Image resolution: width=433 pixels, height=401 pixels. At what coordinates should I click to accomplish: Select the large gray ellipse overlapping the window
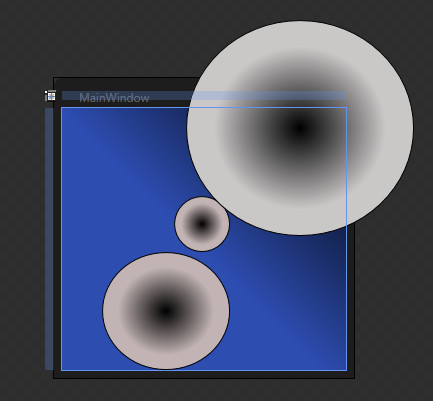pos(300,128)
